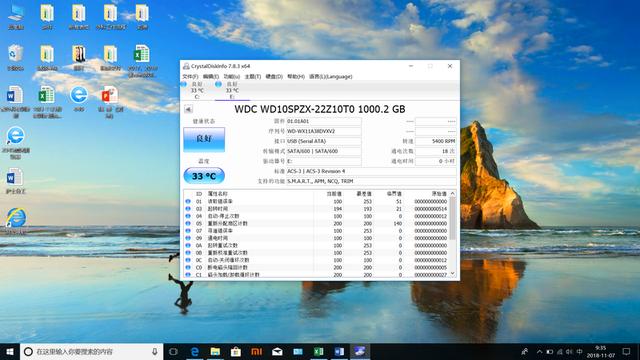Image resolution: width=640 pixels, height=360 pixels.
Task: Click threshold value 140 in row 05
Action: 398,223
